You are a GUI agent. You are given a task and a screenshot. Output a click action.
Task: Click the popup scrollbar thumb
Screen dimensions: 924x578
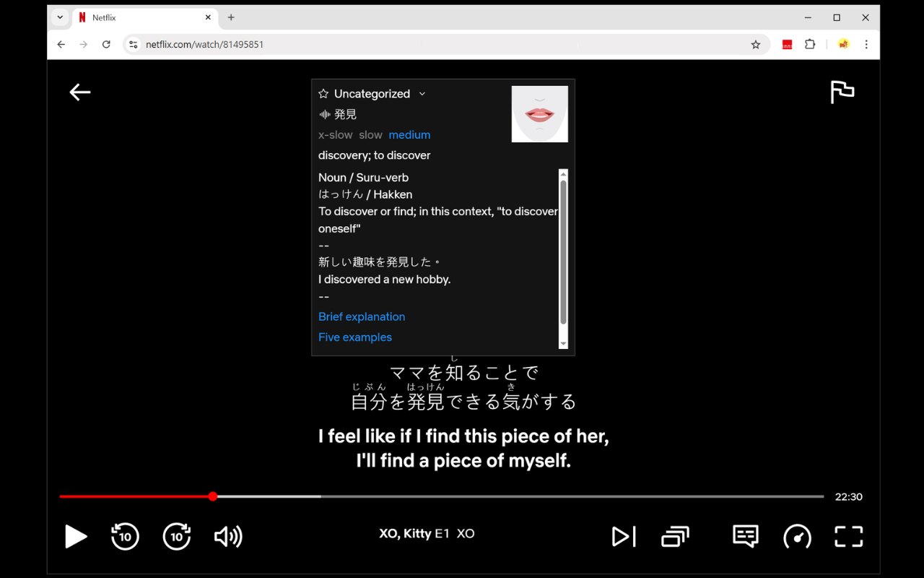(x=564, y=252)
